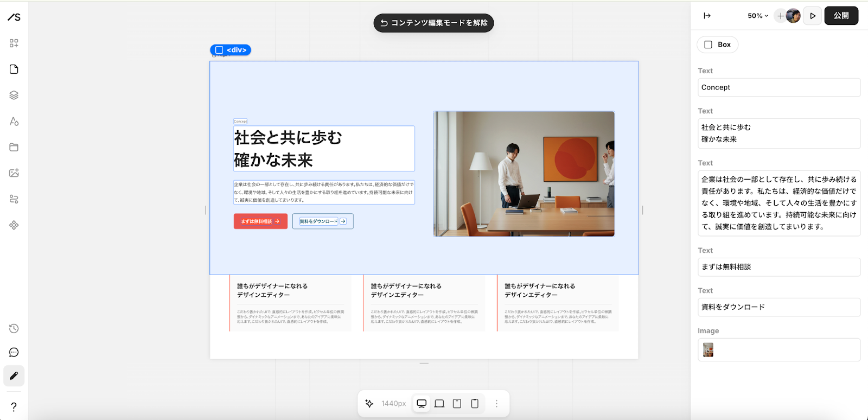Open the version history clock icon
Viewport: 868px width, 420px height.
tap(14, 328)
